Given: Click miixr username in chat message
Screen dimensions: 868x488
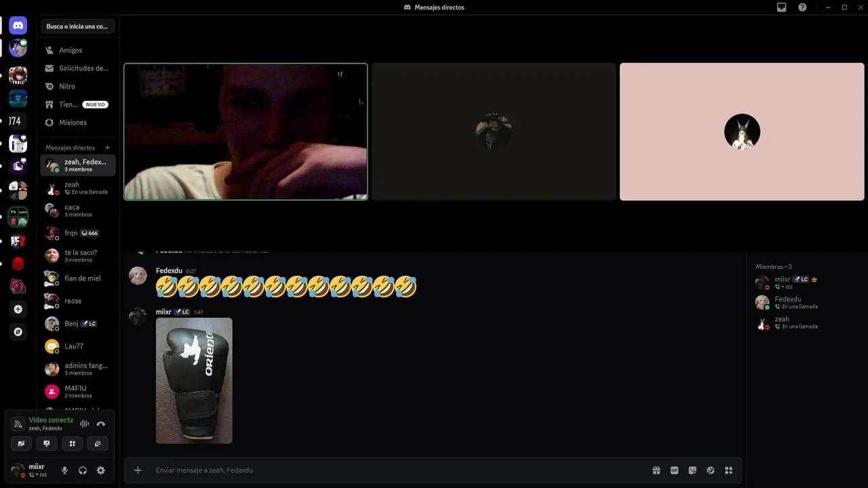Looking at the screenshot, I should pos(163,312).
